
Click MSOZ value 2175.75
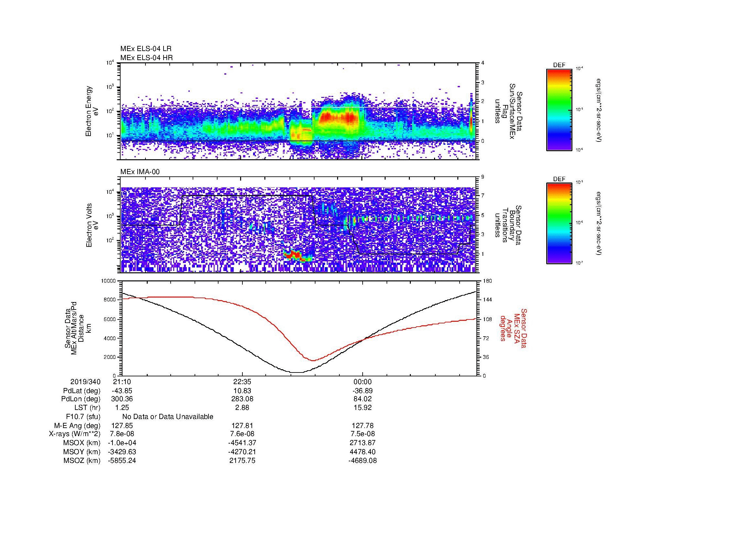coord(242,461)
